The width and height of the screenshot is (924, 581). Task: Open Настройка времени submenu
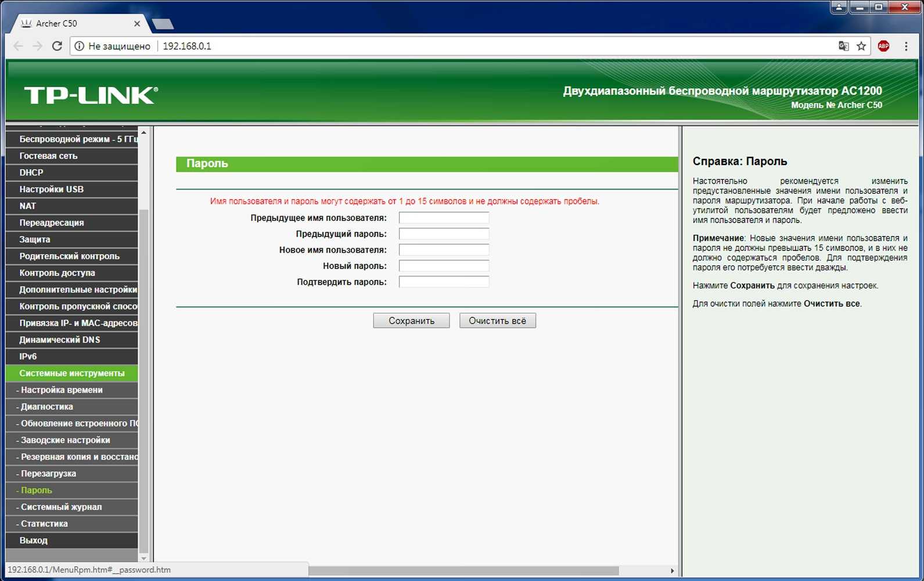point(71,390)
